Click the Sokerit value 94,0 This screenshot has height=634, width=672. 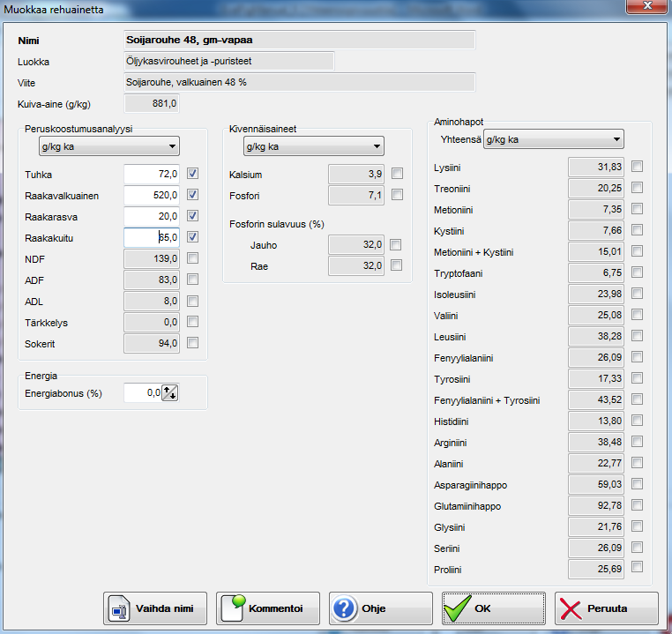pyautogui.click(x=152, y=344)
